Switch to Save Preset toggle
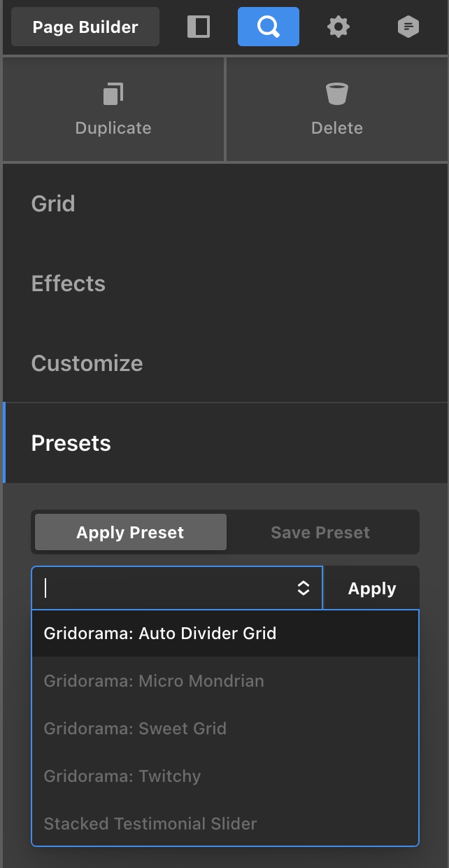Viewport: 449px width, 868px height. [x=320, y=532]
